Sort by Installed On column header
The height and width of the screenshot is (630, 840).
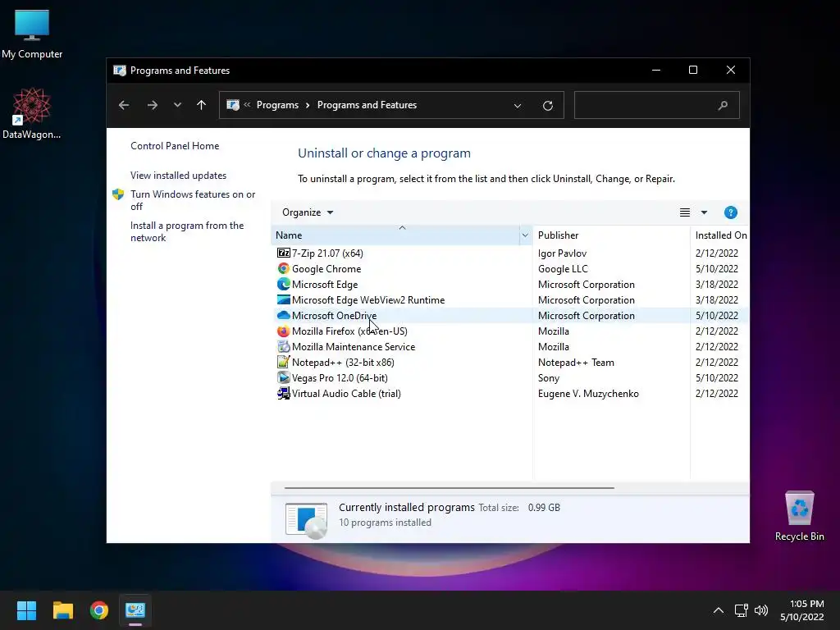click(x=720, y=235)
